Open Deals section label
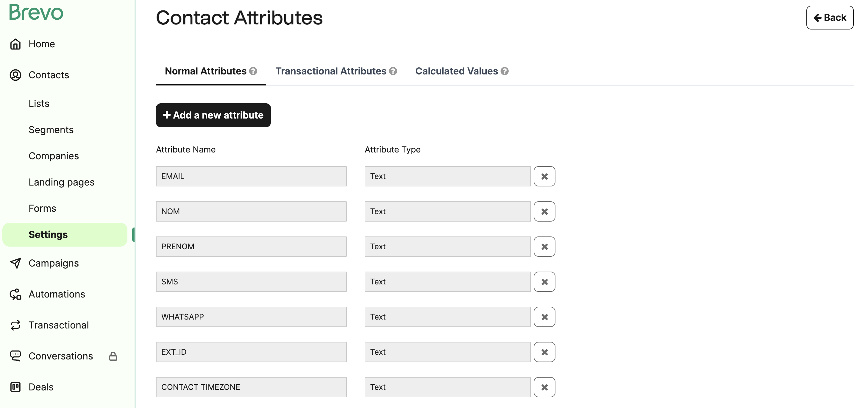Screen dimensions: 868x408 coord(41,387)
